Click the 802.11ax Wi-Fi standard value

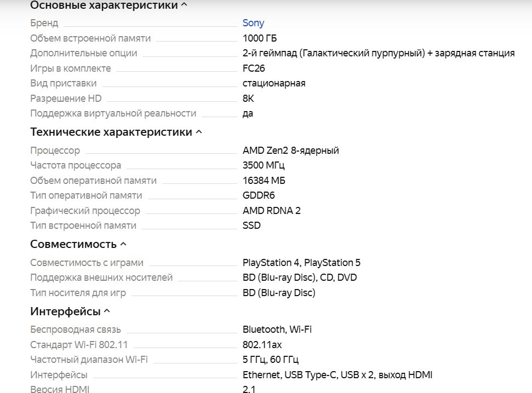click(262, 345)
